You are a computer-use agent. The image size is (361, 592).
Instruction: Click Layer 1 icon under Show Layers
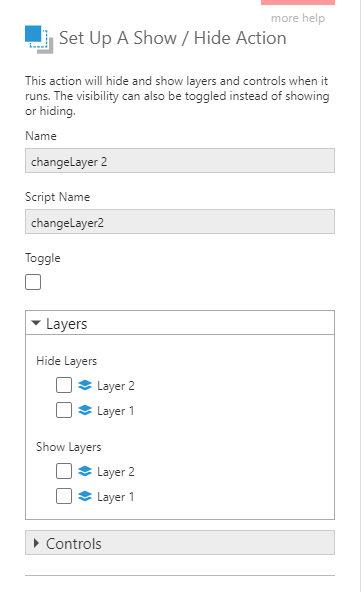pos(85,496)
